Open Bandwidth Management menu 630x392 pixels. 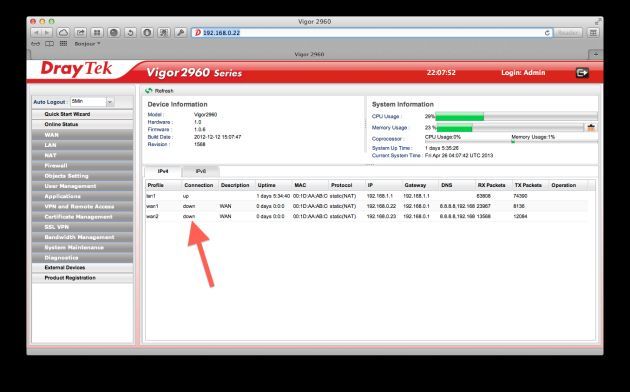(x=82, y=237)
